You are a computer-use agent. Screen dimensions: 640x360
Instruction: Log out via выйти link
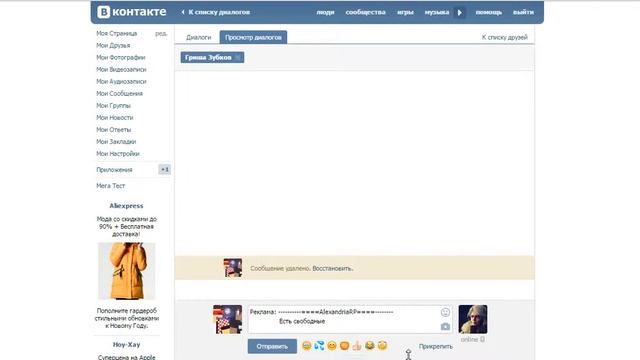(523, 12)
